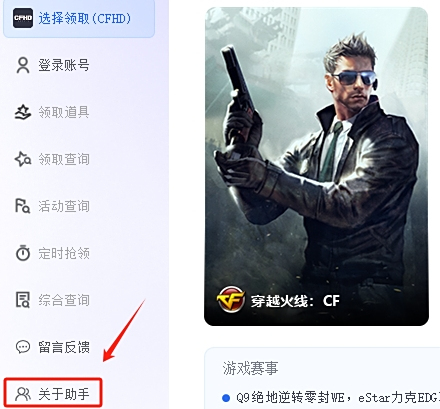Click the 活动查询 search icon
Image resolution: width=440 pixels, height=409 pixels.
click(x=23, y=206)
